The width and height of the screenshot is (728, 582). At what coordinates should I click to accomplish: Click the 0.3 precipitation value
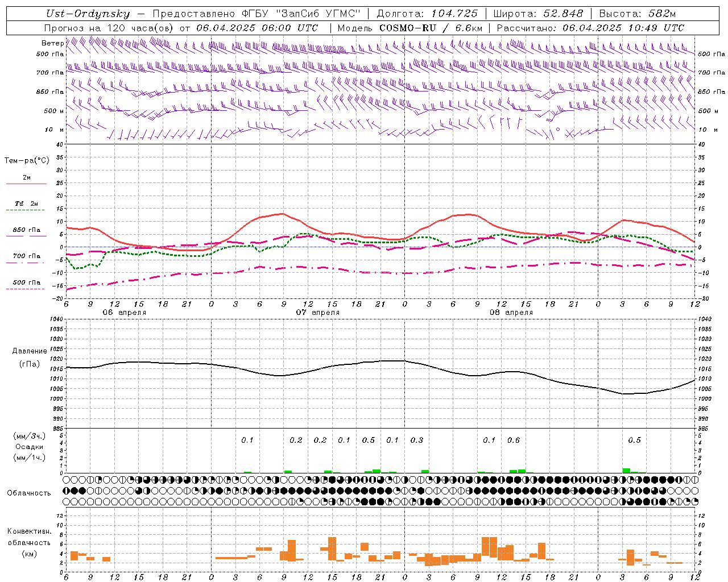pos(417,440)
